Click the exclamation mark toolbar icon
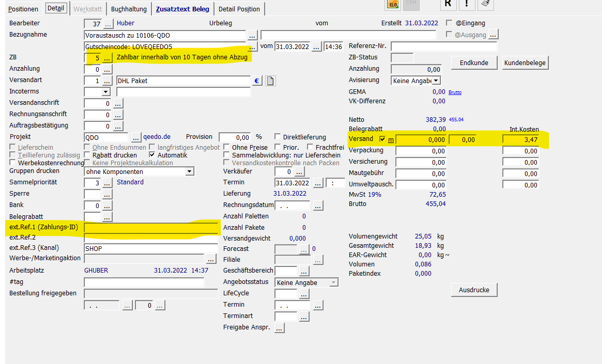This screenshot has width=602, height=364. pyautogui.click(x=467, y=4)
